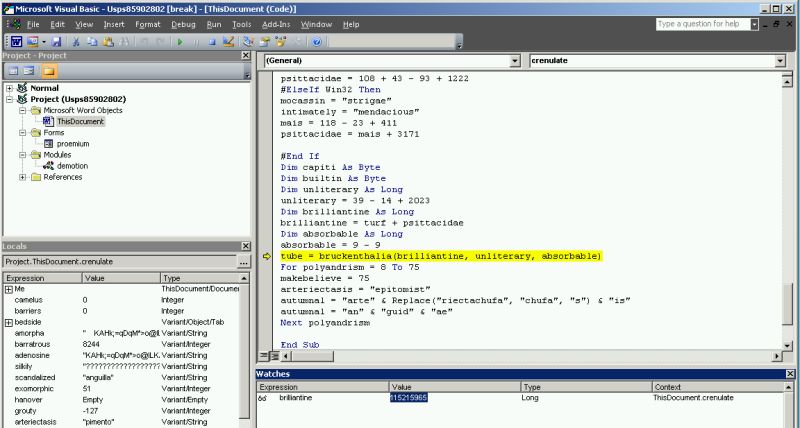Click Procedure View button at code bottom

263,356
